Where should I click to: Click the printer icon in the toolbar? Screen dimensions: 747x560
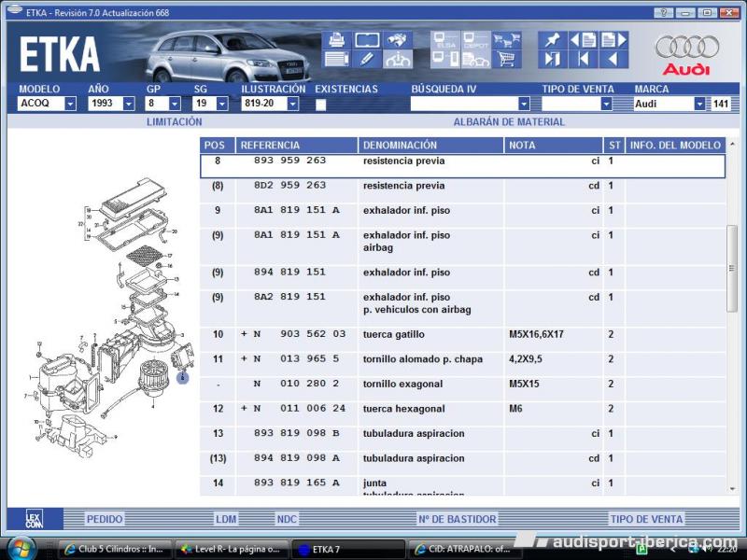click(337, 40)
